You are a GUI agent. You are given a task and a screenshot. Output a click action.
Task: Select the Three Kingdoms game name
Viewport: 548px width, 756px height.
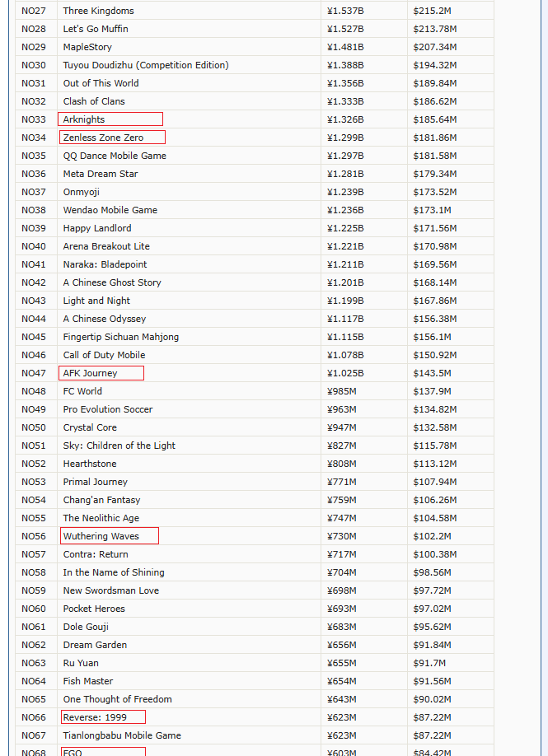98,11
